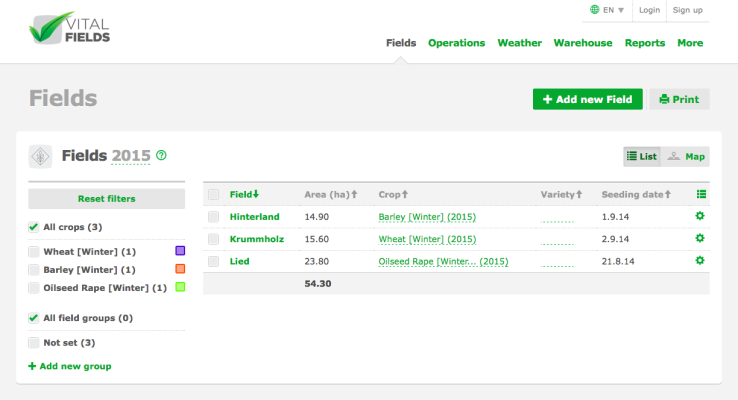Check the Oilseed Rape [Winter] filter

(33, 288)
